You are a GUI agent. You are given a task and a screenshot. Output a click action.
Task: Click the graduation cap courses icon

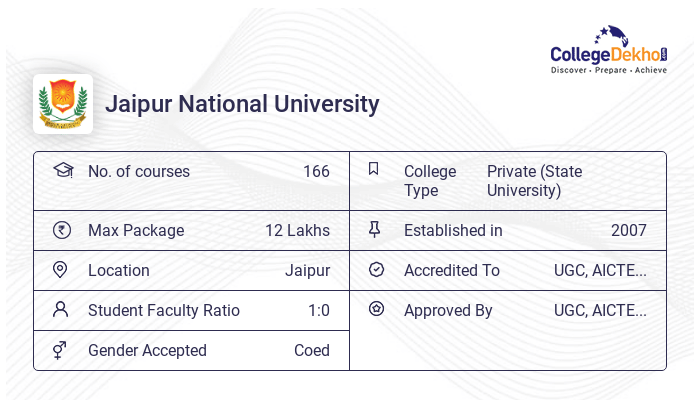tap(62, 170)
